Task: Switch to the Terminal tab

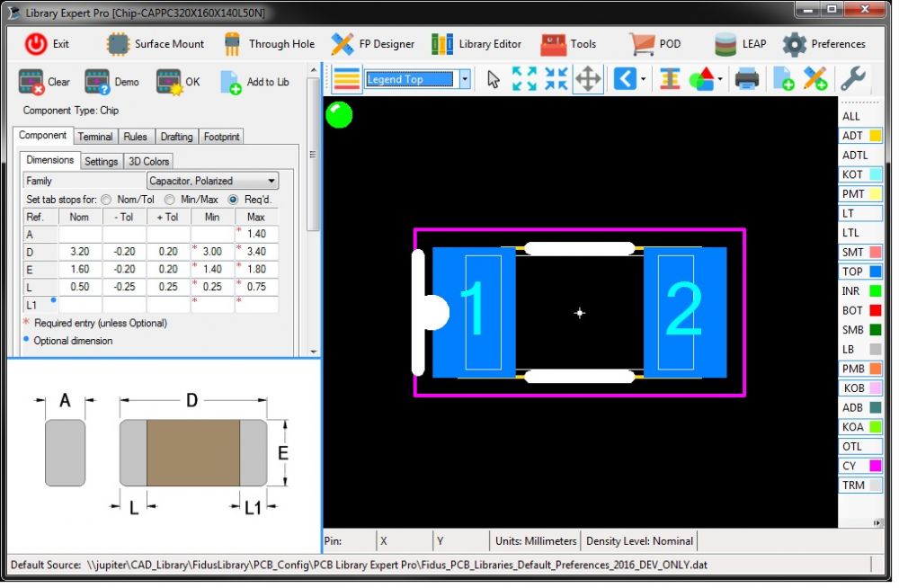Action: pyautogui.click(x=95, y=137)
